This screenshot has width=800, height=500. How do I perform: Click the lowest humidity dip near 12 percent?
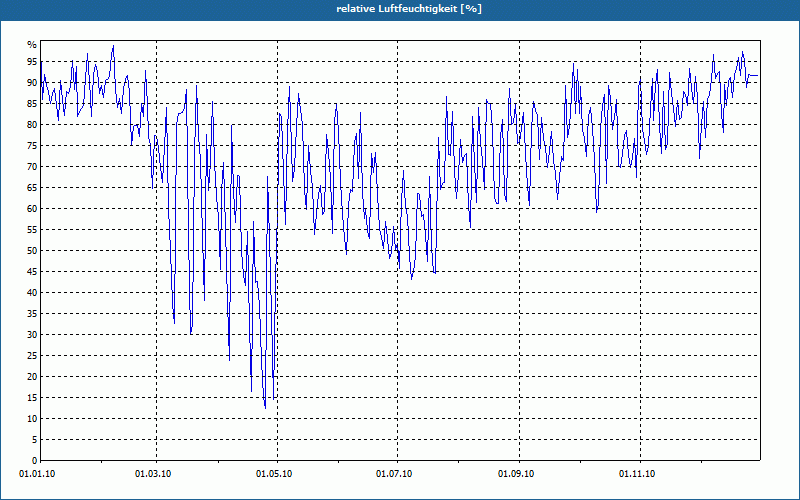pyautogui.click(x=265, y=407)
